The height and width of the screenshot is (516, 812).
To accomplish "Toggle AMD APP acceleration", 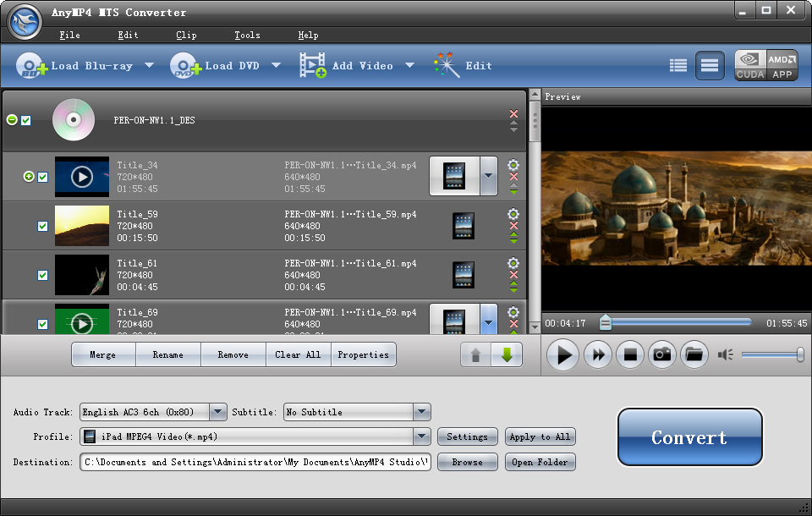I will click(782, 65).
